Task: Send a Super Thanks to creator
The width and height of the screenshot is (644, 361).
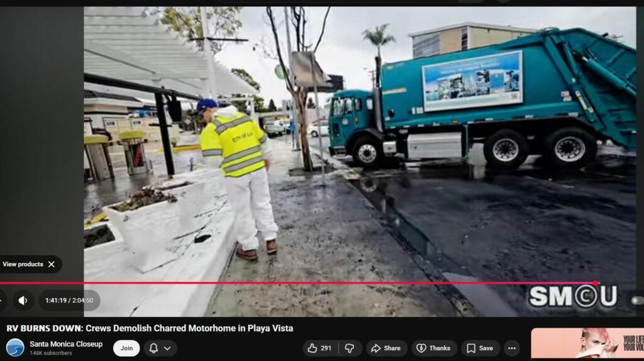Action: click(434, 348)
